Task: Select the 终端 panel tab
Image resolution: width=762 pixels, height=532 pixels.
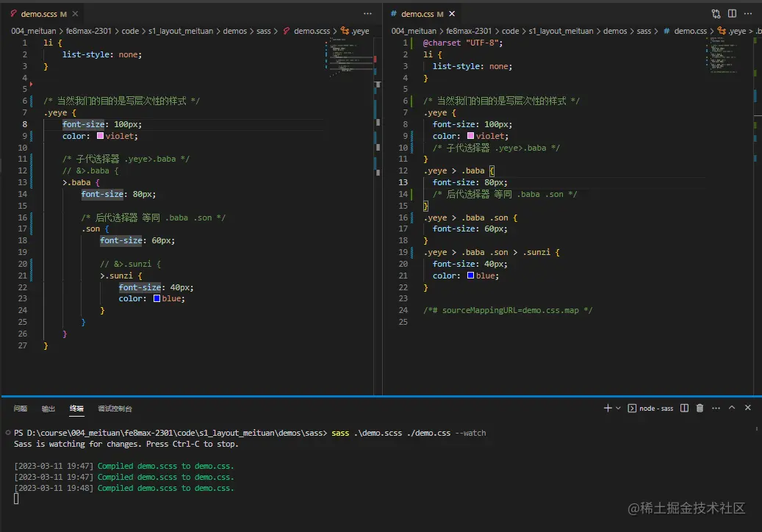Action: tap(76, 409)
